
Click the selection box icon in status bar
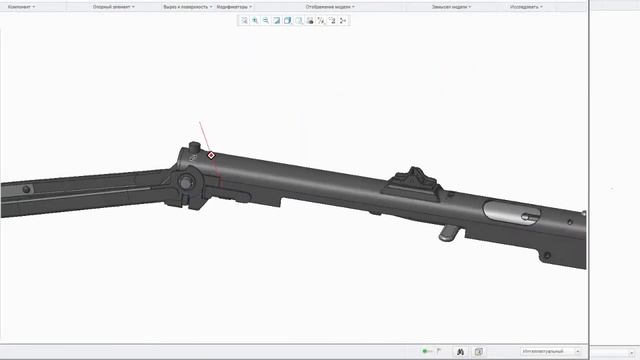coord(479,351)
